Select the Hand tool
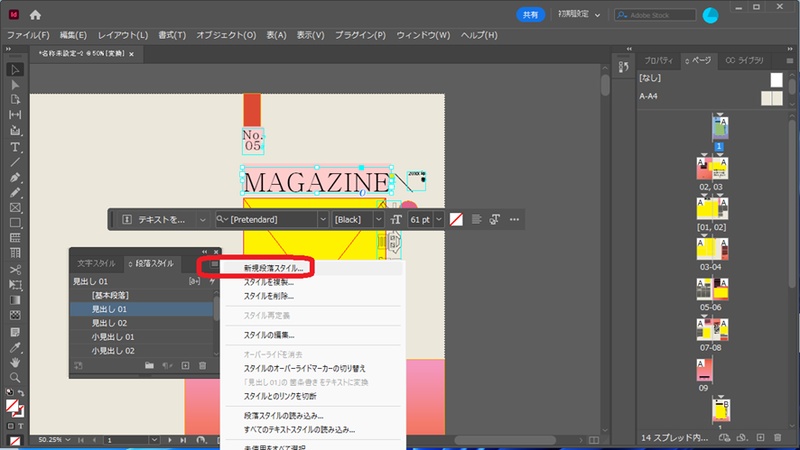The image size is (800, 450). click(x=15, y=363)
